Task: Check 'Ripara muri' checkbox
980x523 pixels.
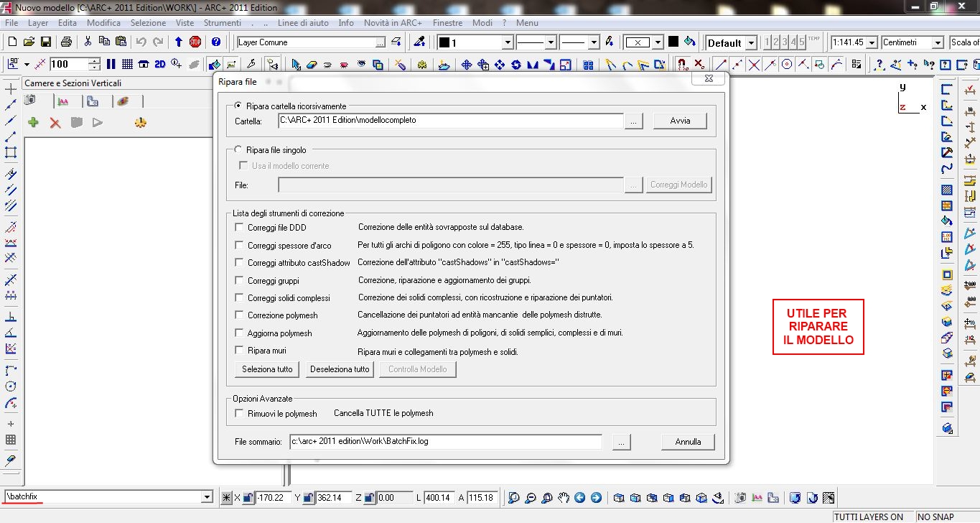Action: click(x=240, y=350)
